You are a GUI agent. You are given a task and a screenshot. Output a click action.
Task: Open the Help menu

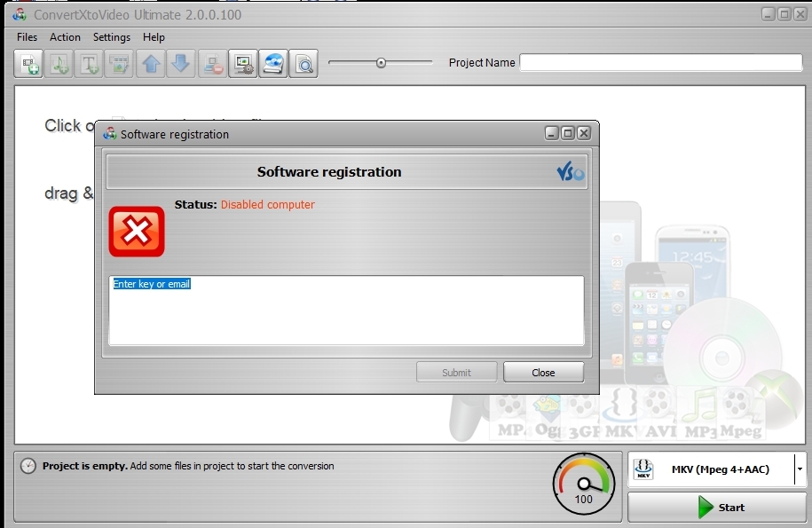[x=154, y=37]
